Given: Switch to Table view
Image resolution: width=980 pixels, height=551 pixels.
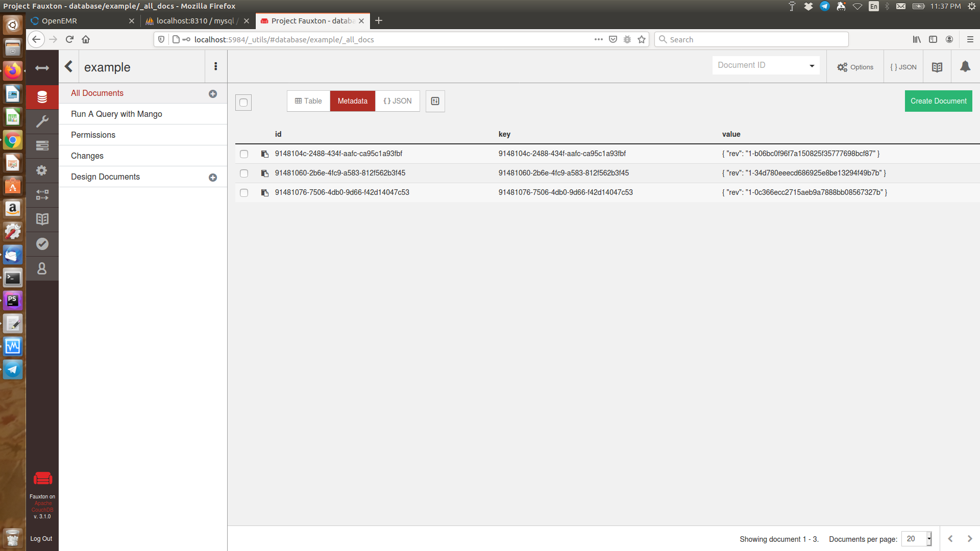Looking at the screenshot, I should pyautogui.click(x=308, y=101).
